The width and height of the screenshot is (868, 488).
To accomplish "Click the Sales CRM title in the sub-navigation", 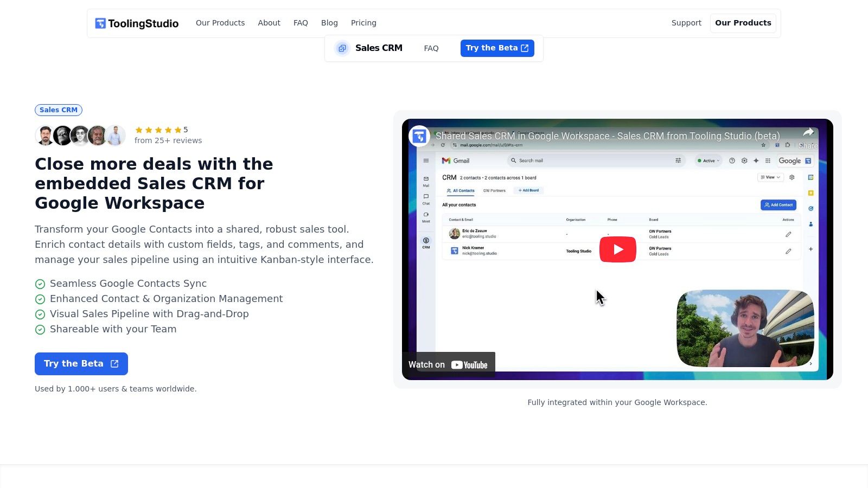I will click(x=379, y=48).
